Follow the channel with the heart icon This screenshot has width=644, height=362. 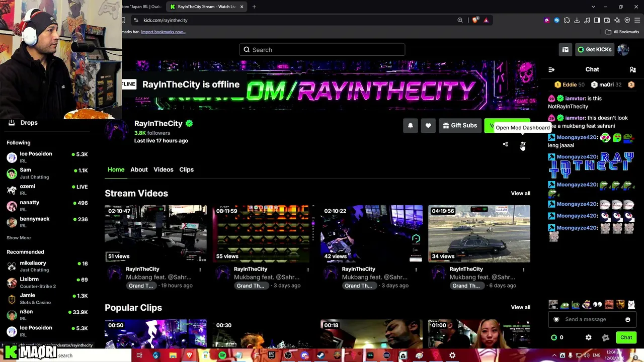[x=428, y=126]
